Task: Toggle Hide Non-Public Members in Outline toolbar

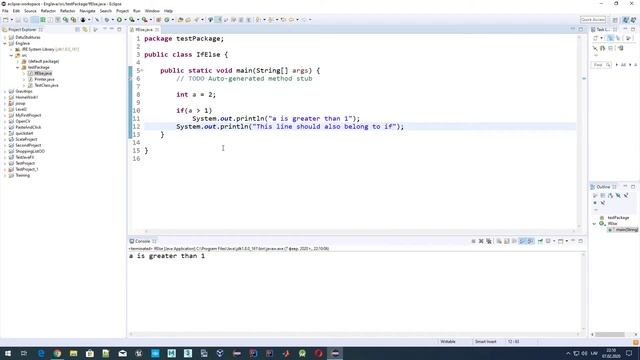Action: tap(595, 203)
